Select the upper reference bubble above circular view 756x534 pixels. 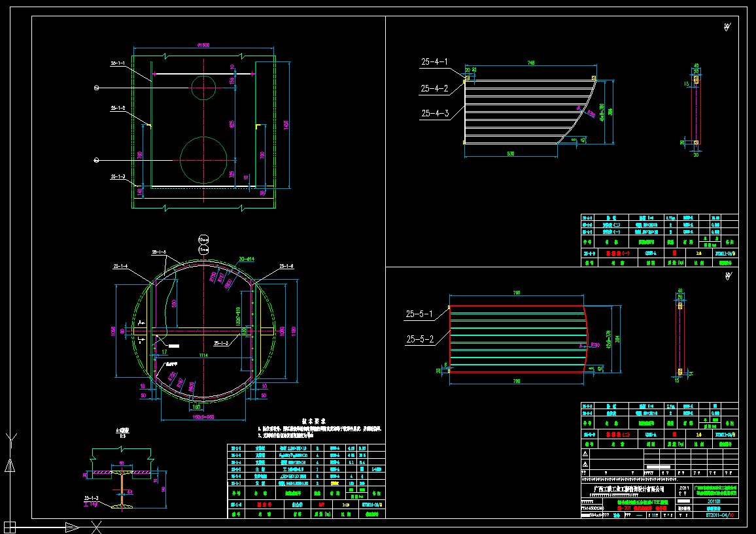[x=203, y=239]
